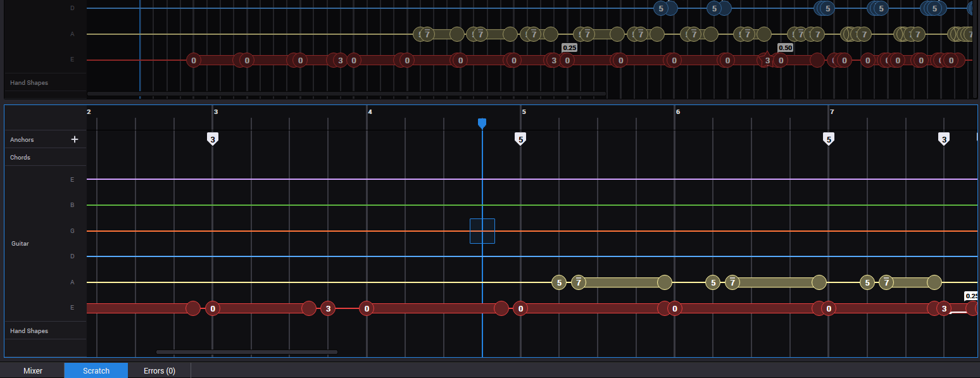The height and width of the screenshot is (378, 980).
Task: Click the B string label in lower editor
Action: coord(72,205)
